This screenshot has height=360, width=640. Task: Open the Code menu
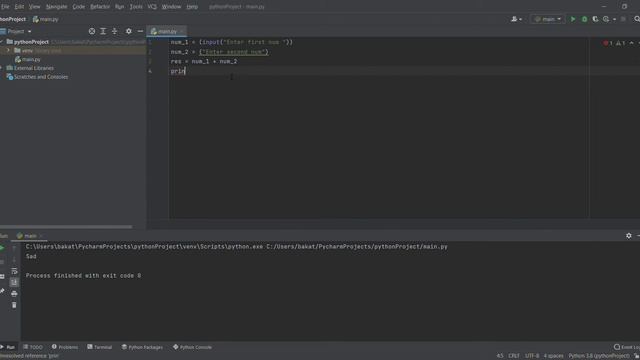click(x=78, y=7)
